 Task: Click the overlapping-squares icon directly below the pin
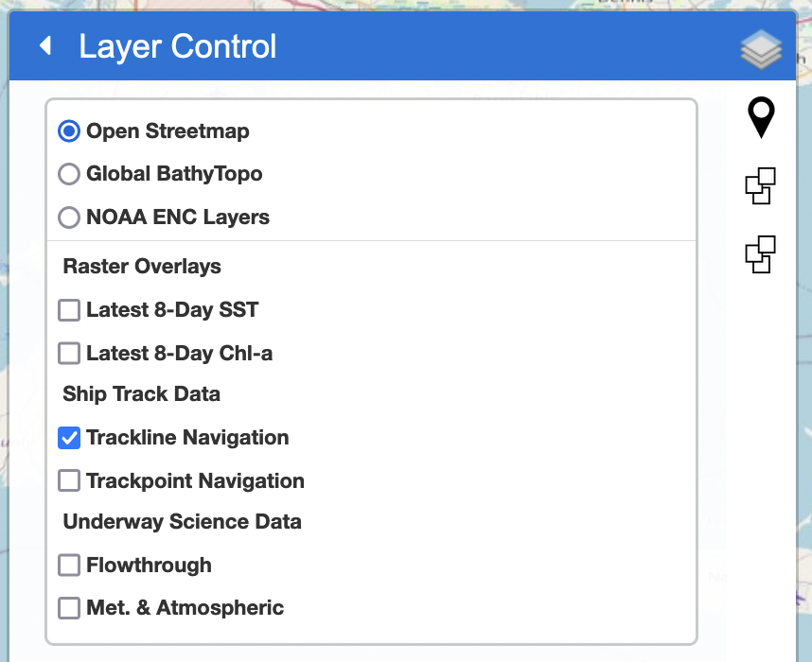761,185
